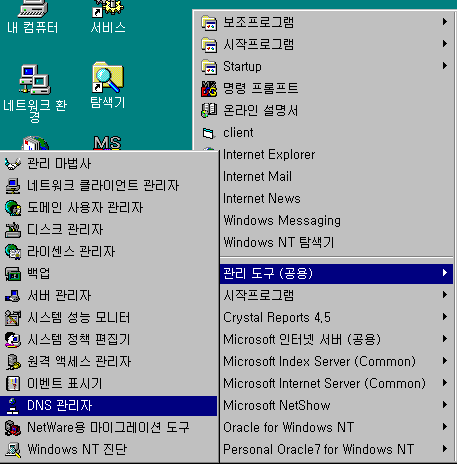Viewport: 457px width, 464px height.
Task: Choose Windows Messaging from the programs menu
Action: [x=336, y=221]
